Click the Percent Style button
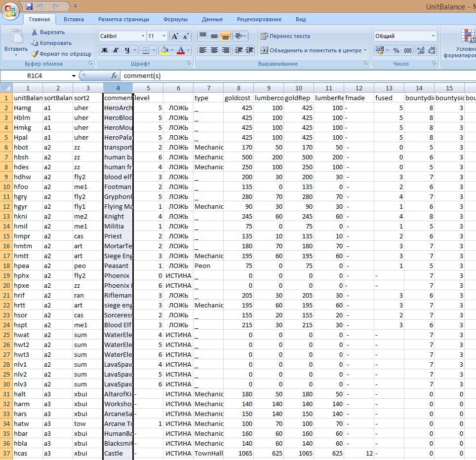476x460 pixels. coord(396,50)
